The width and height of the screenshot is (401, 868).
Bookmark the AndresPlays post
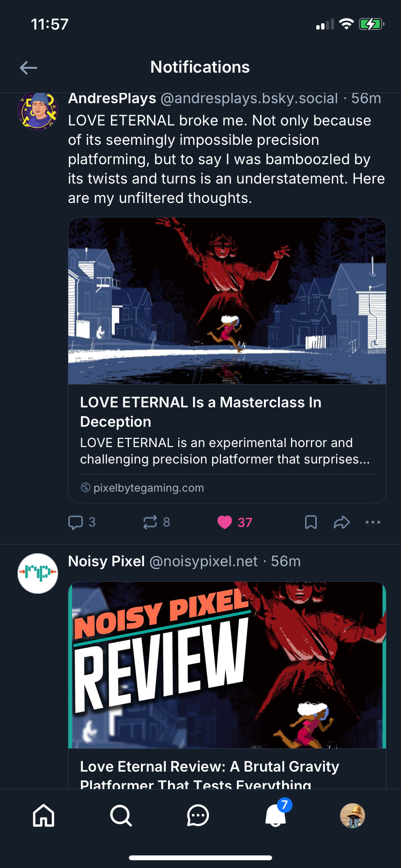point(311,522)
